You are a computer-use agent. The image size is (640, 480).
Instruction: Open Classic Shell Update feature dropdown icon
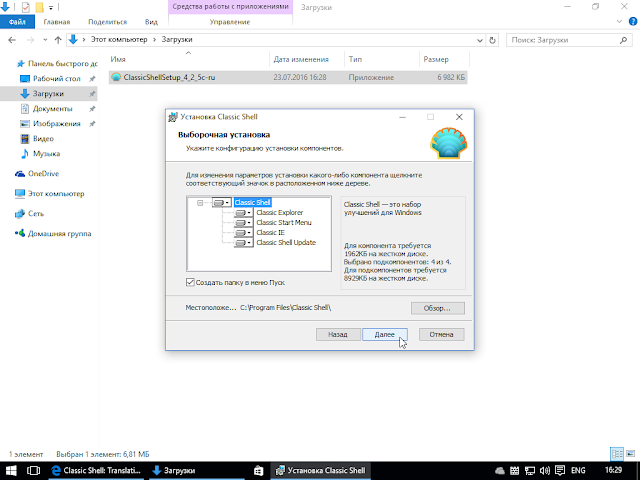244,242
